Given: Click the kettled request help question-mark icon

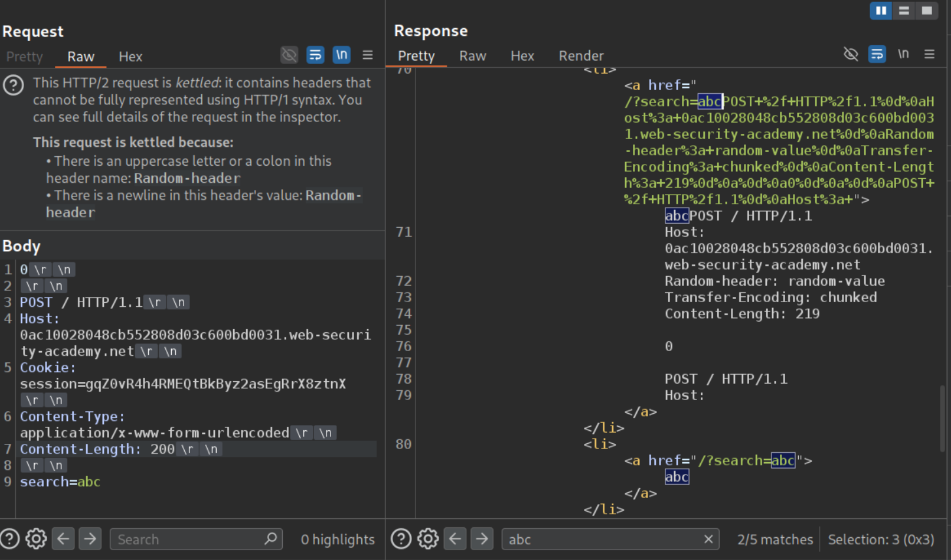Looking at the screenshot, I should click(x=13, y=86).
